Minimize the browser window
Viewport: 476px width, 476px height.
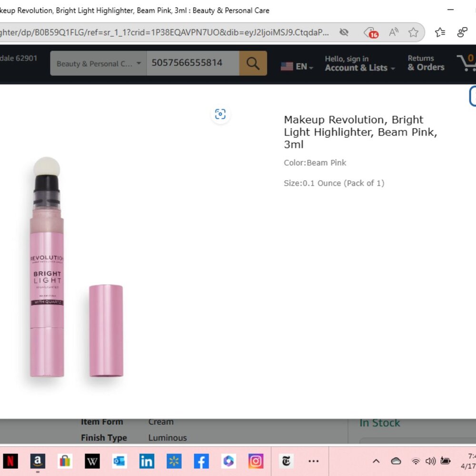pyautogui.click(x=450, y=10)
